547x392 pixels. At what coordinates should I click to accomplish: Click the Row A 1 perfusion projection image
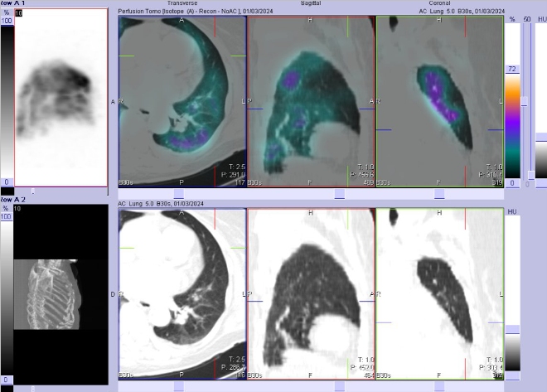point(61,98)
